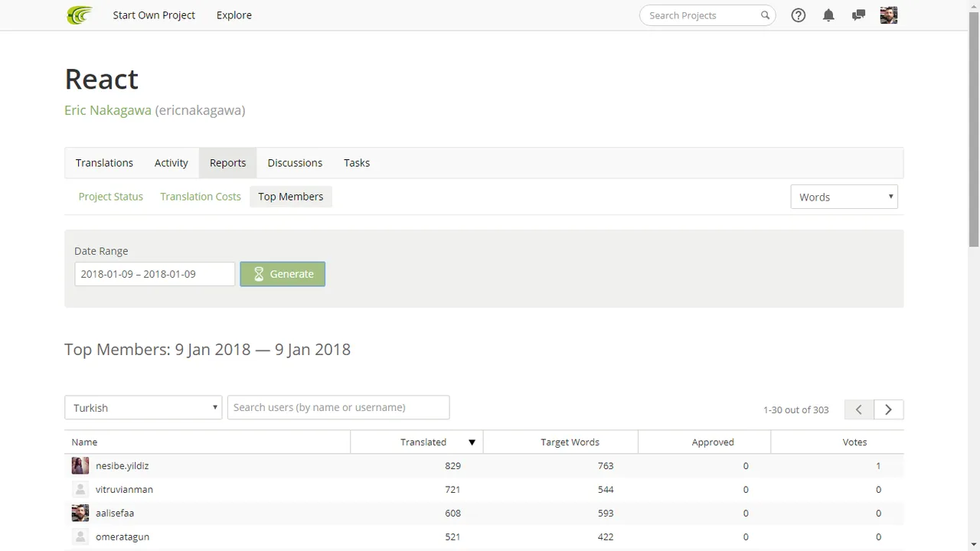Open the Discussions tab
The height and width of the screenshot is (551, 980).
tap(295, 163)
